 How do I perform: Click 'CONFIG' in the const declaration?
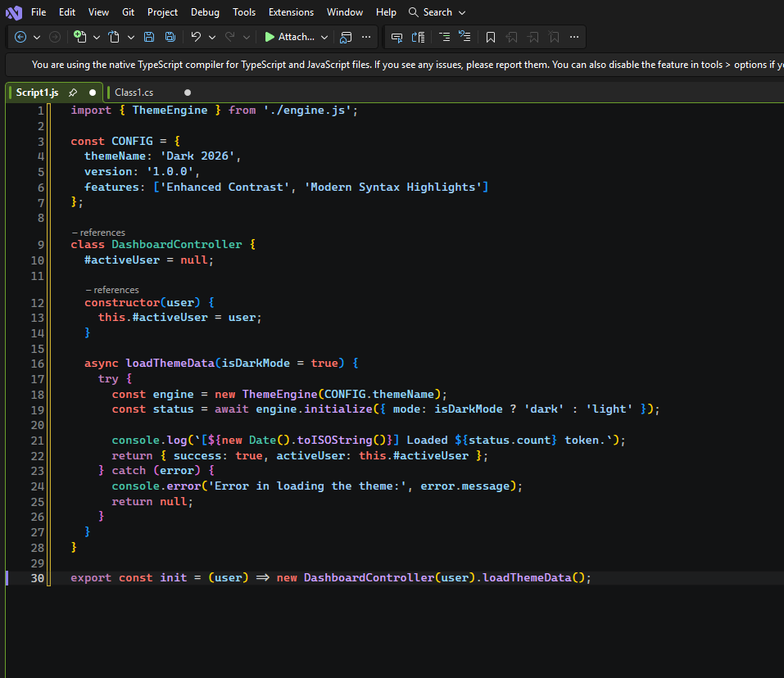(132, 141)
